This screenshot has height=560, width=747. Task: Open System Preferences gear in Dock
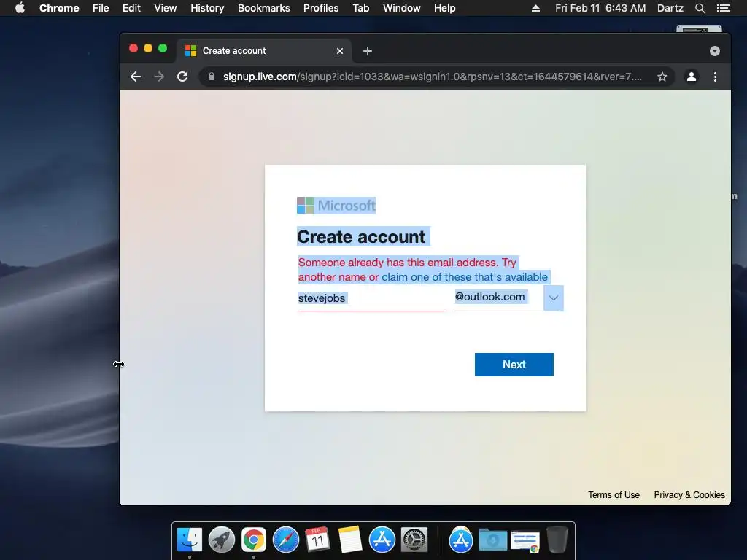tap(414, 540)
